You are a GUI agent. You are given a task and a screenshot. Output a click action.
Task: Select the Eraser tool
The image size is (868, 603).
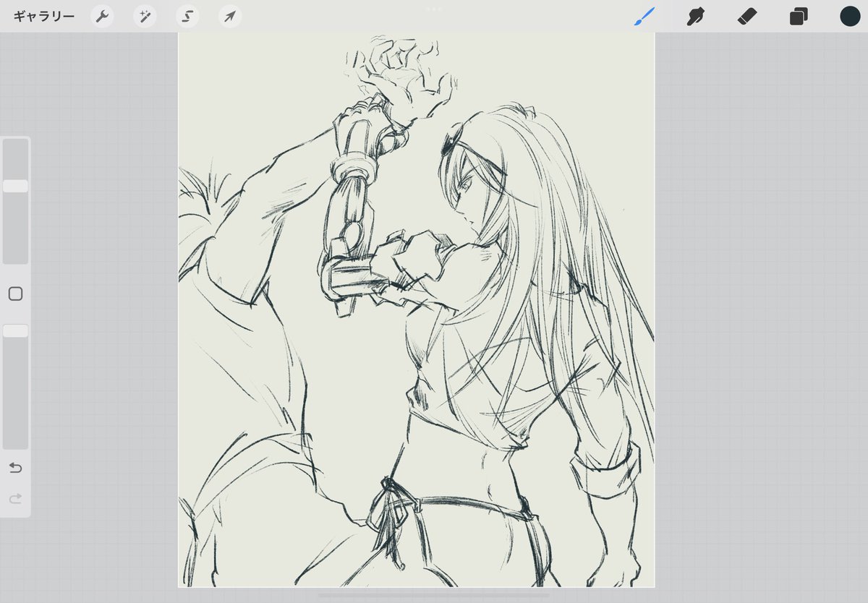[x=747, y=17]
